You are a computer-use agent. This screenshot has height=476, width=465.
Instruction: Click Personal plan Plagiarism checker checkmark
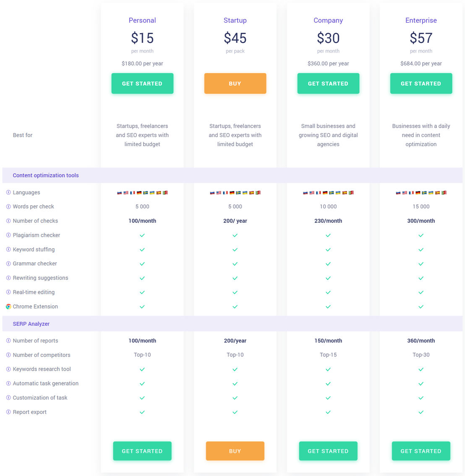click(142, 235)
